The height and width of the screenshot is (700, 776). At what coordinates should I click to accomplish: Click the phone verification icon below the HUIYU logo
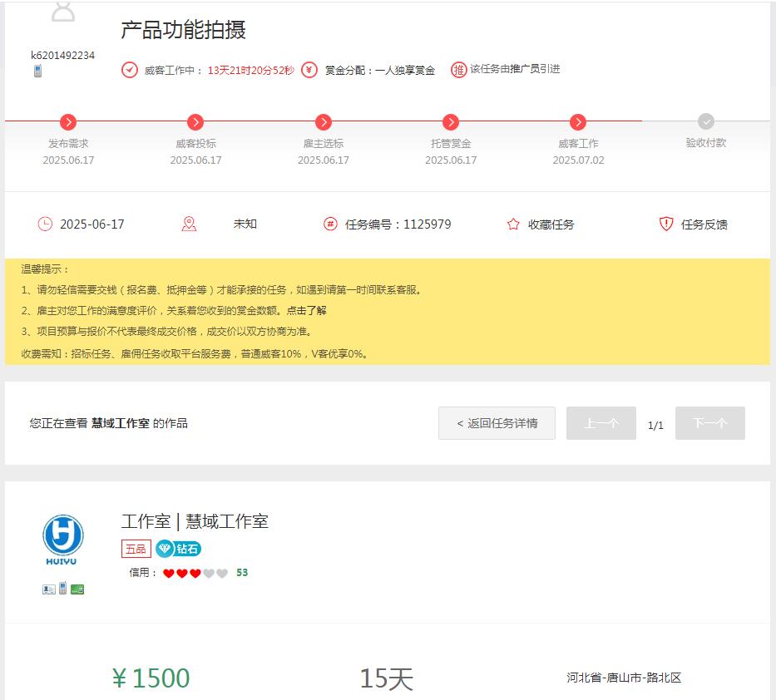pyautogui.click(x=62, y=588)
